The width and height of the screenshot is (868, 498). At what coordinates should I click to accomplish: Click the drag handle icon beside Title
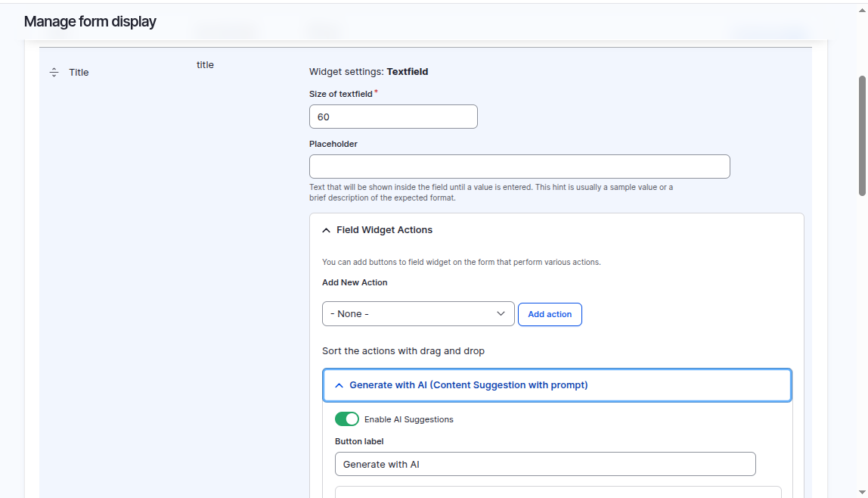(x=54, y=72)
